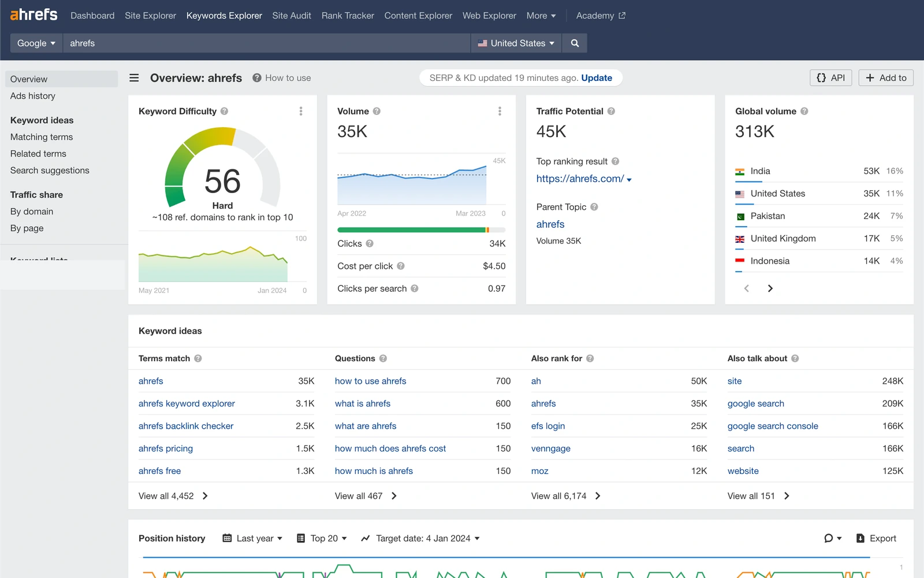Screen dimensions: 924x578
Task: Click help icon next to Clicks
Action: (x=370, y=243)
